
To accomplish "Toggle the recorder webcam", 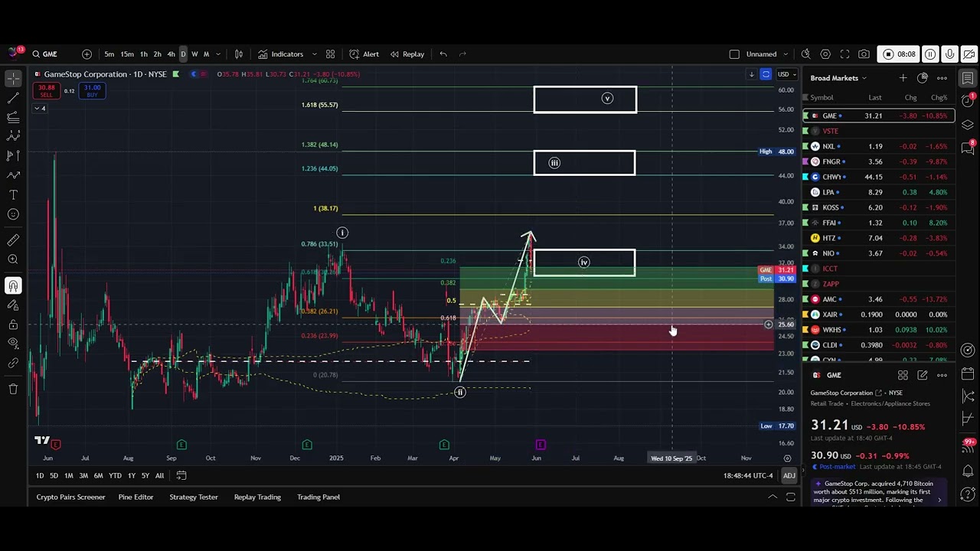I will pos(969,54).
